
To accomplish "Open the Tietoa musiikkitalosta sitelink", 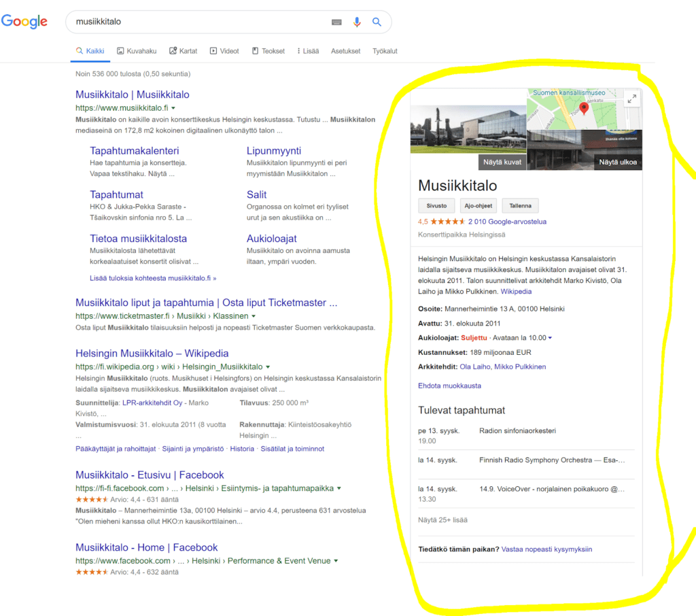I will 138,239.
